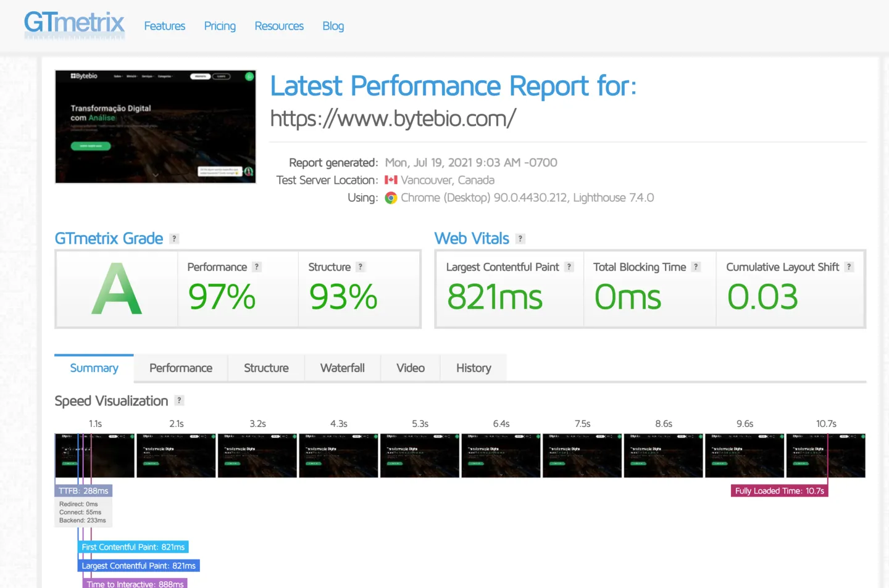The height and width of the screenshot is (588, 889).
Task: Click the 7.5s filmstrip frame
Action: [582, 455]
